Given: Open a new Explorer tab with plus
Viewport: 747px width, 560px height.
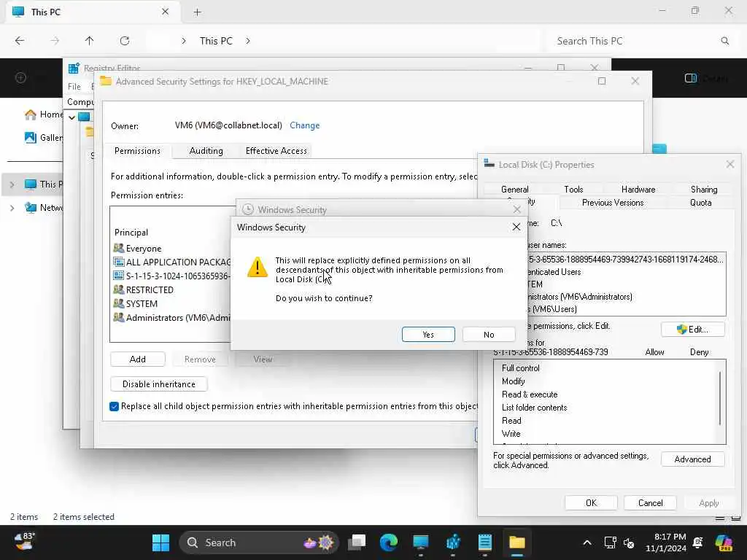Looking at the screenshot, I should point(197,12).
